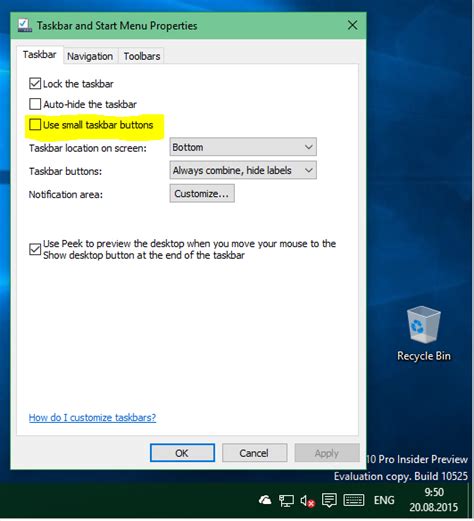Open the network status tray icon
Image resolution: width=474 pixels, height=521 pixels.
click(x=286, y=500)
